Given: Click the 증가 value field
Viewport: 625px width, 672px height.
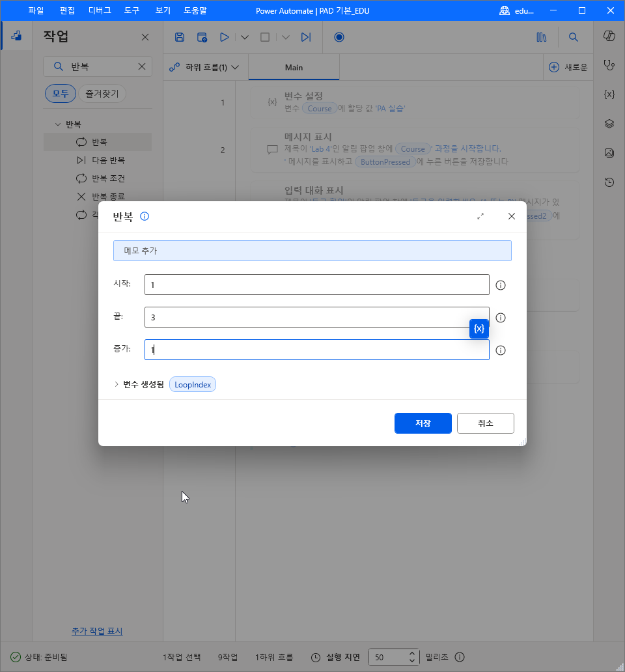Looking at the screenshot, I should (317, 350).
